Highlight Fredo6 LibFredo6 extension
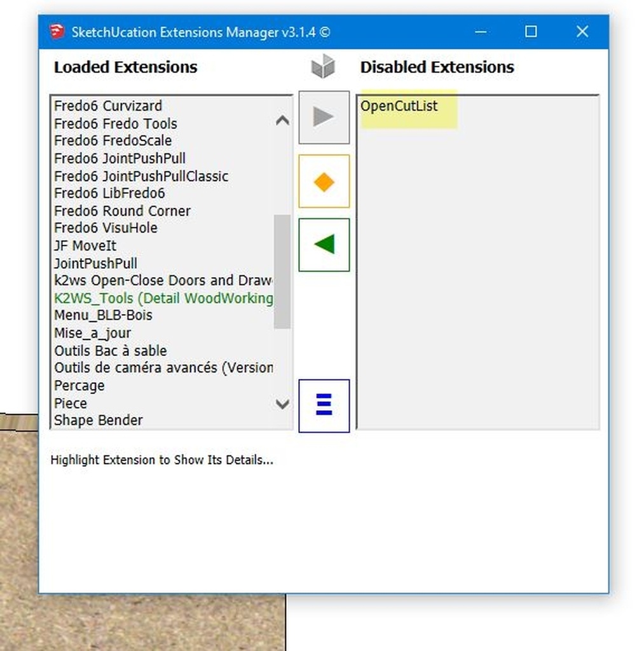The image size is (644, 651). click(109, 193)
